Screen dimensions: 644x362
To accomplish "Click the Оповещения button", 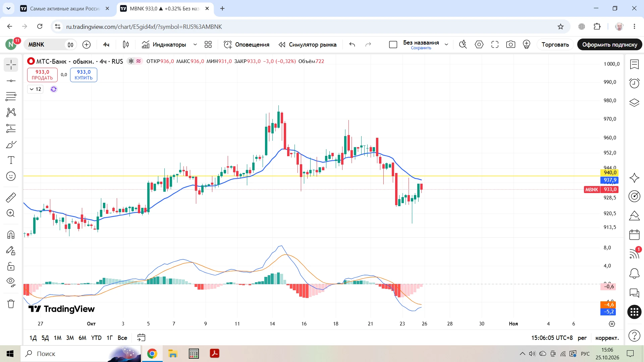I will [x=247, y=45].
